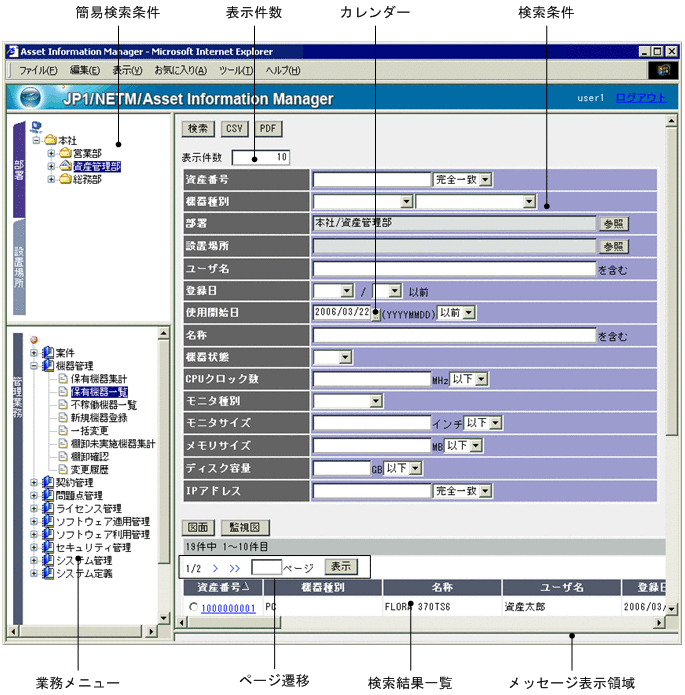
Task: Open the IPアドレス 完全一致 dropdown
Action: click(x=485, y=491)
